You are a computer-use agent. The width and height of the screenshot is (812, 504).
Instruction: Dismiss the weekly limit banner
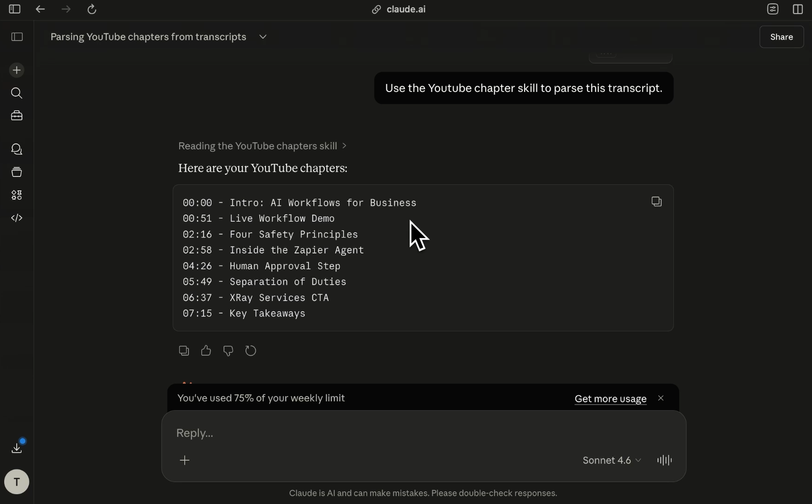(661, 398)
